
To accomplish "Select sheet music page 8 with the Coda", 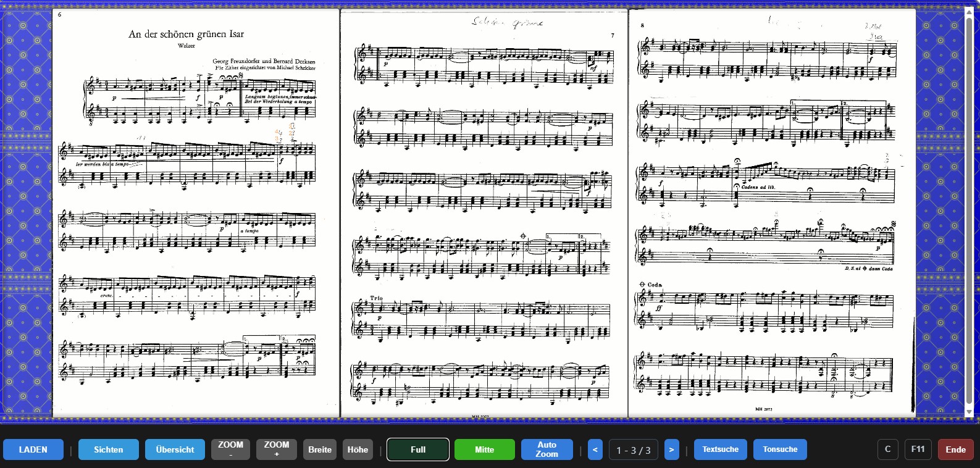I will [772, 213].
